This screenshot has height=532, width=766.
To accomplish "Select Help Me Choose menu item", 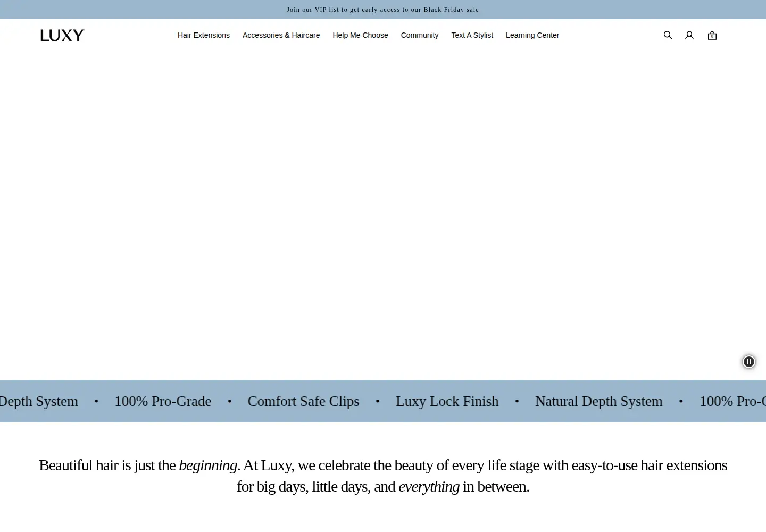I will point(360,35).
